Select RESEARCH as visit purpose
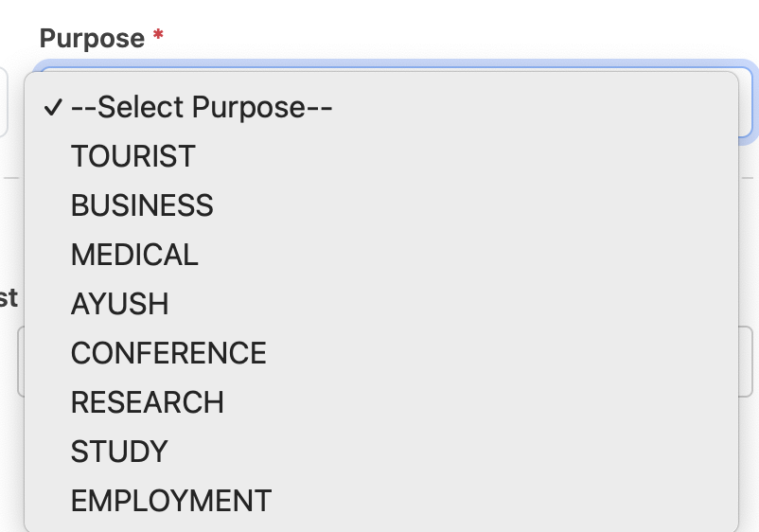This screenshot has width=759, height=532. (x=147, y=402)
